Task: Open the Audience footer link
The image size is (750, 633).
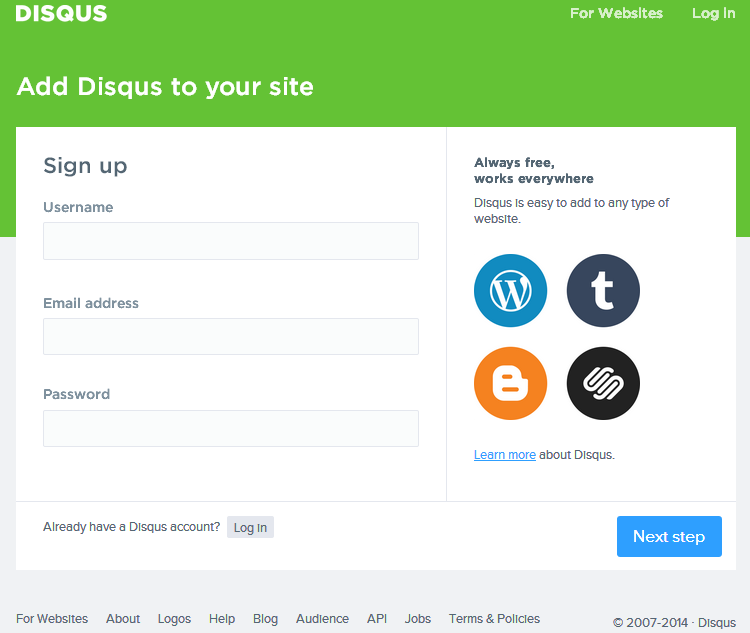Action: click(322, 619)
